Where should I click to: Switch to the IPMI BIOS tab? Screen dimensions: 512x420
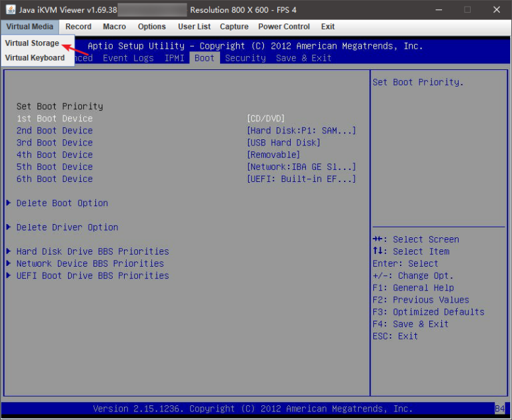[x=175, y=58]
